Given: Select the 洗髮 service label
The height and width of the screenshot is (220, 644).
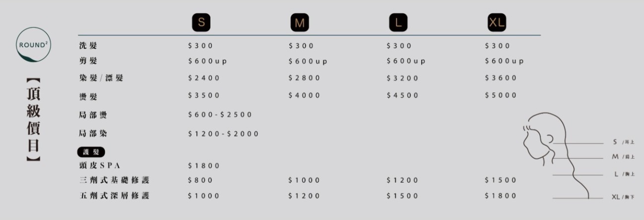Looking at the screenshot, I should [88, 46].
